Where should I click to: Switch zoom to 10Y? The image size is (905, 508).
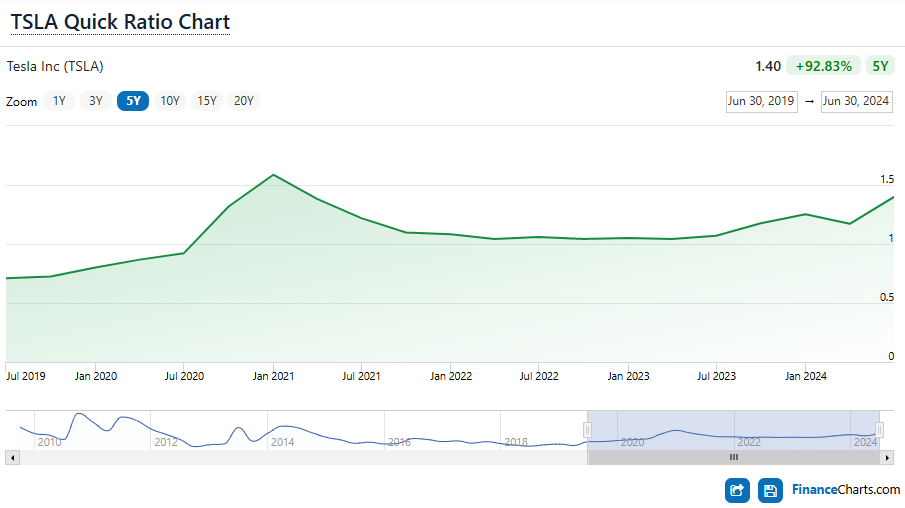(170, 101)
